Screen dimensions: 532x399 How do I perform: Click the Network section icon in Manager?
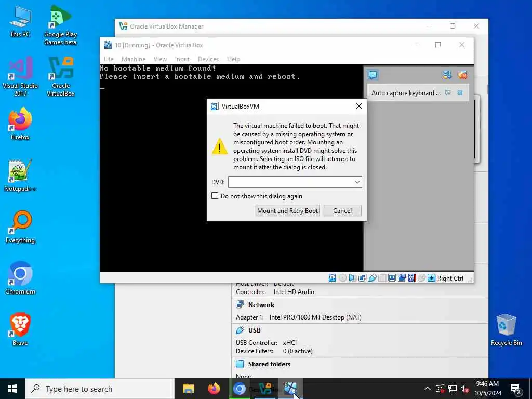(x=240, y=304)
